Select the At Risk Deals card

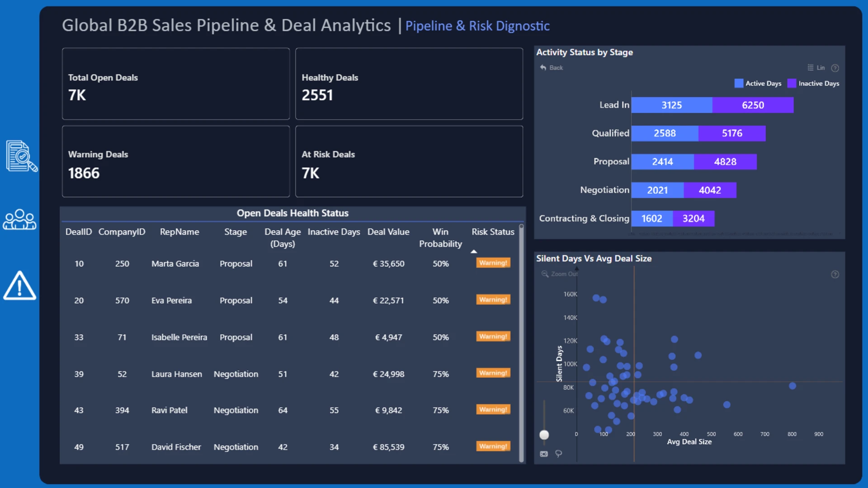pos(409,161)
